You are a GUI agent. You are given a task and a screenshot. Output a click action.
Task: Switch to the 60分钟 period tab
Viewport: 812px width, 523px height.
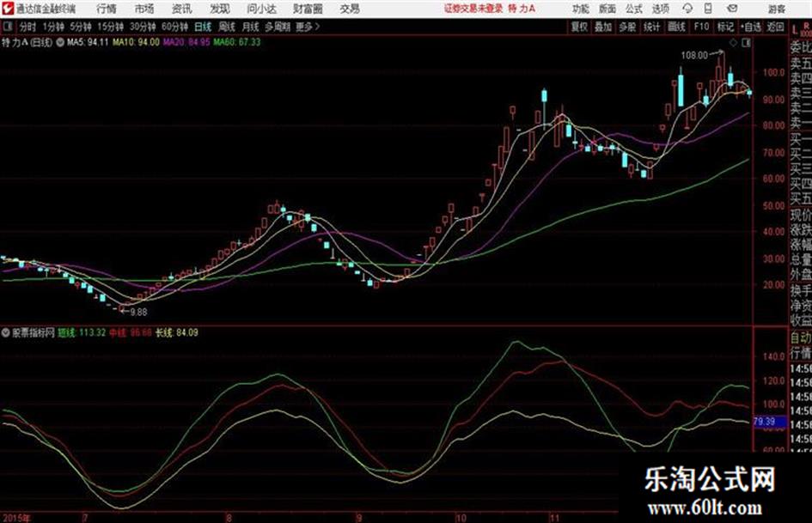pyautogui.click(x=174, y=27)
